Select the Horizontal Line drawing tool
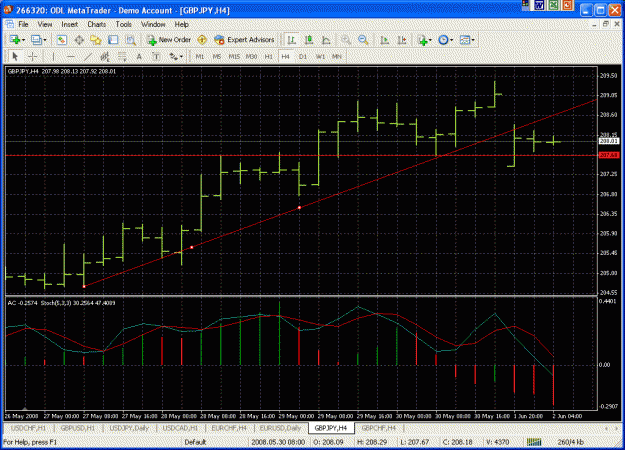 (70, 57)
